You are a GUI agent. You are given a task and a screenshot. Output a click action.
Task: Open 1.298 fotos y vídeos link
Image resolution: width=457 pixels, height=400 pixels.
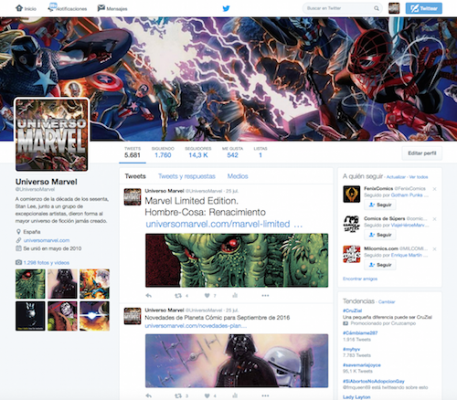pos(46,263)
